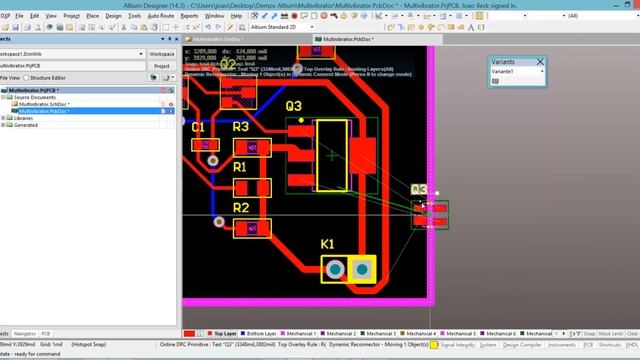The height and width of the screenshot is (360, 640).
Task: Click the Paste icon in toolbar
Action: click(144, 27)
